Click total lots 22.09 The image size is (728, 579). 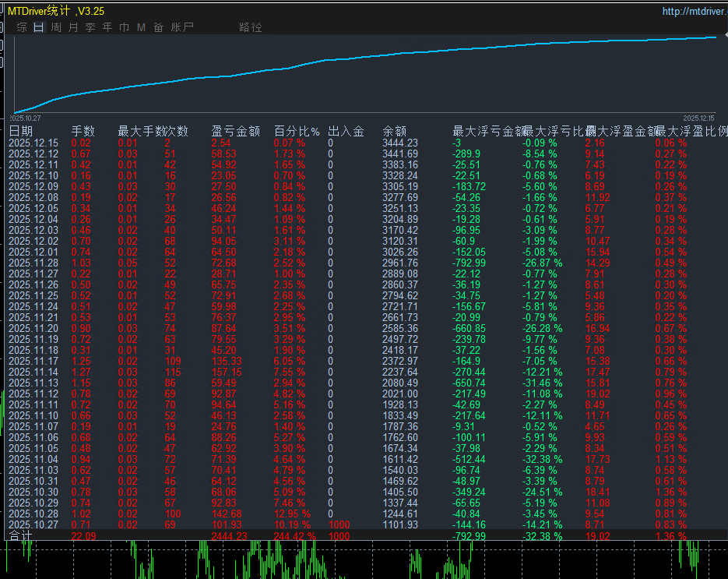pos(83,536)
